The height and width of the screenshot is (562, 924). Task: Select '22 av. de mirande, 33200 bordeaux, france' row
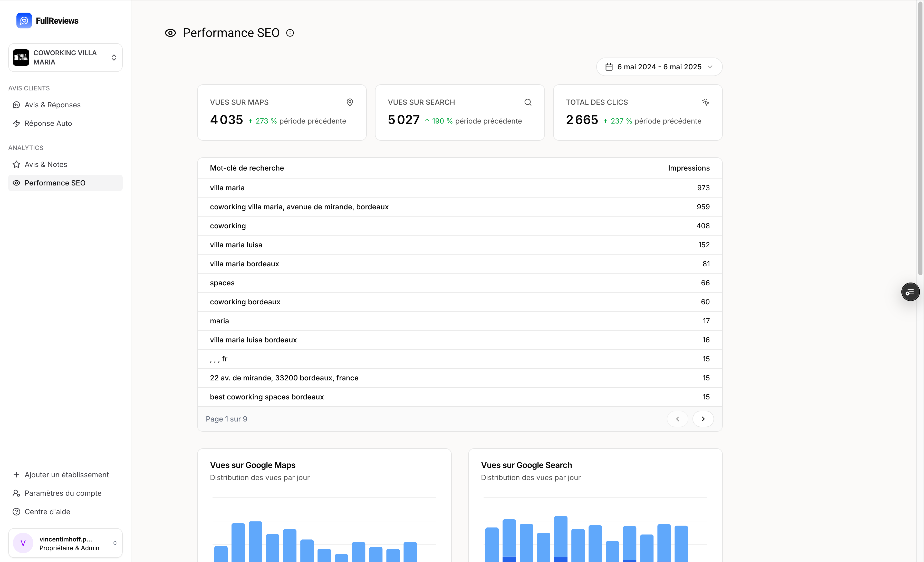pos(460,378)
